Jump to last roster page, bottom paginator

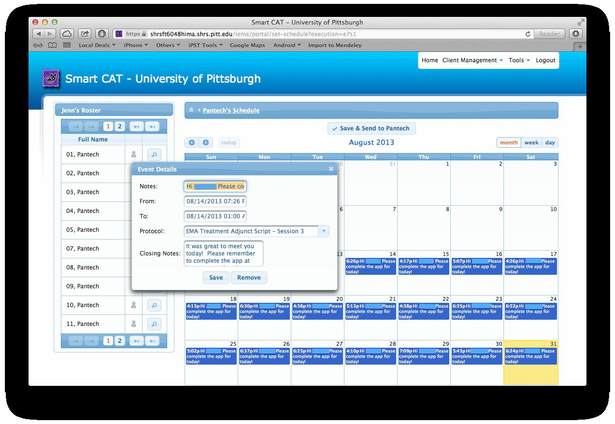(152, 341)
